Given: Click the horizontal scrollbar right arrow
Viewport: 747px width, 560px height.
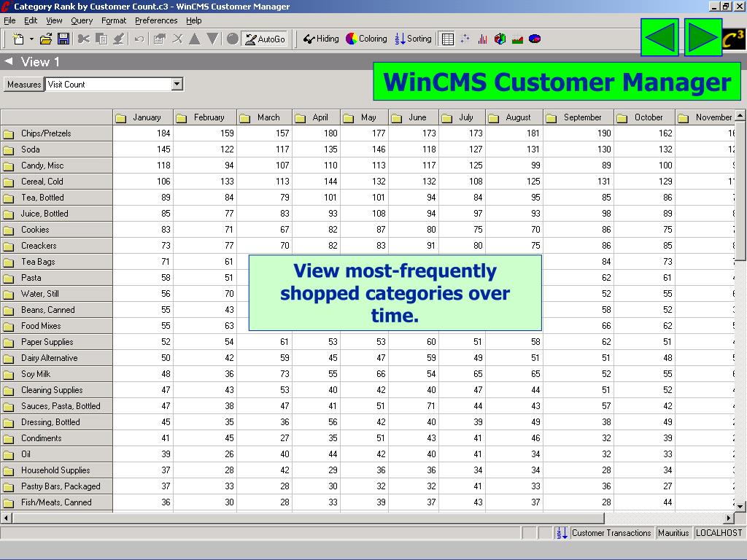Looking at the screenshot, I should 729,518.
